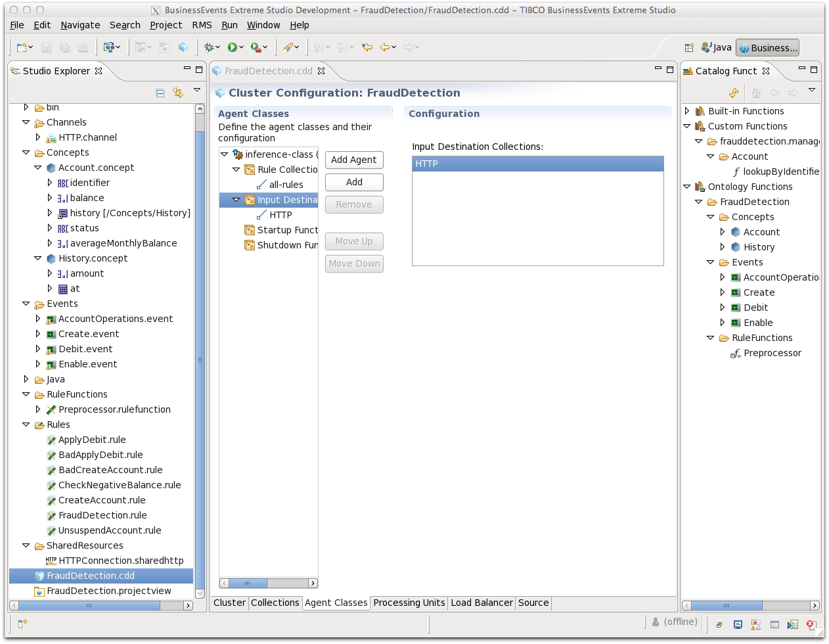Open the Navigate menu
829x644 pixels.
click(x=80, y=25)
